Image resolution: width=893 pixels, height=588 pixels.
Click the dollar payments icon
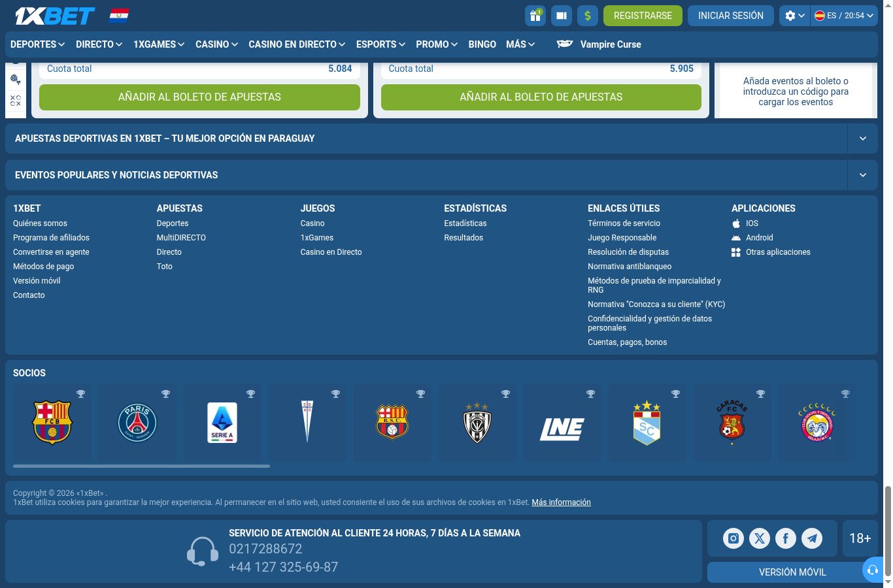pyautogui.click(x=588, y=16)
